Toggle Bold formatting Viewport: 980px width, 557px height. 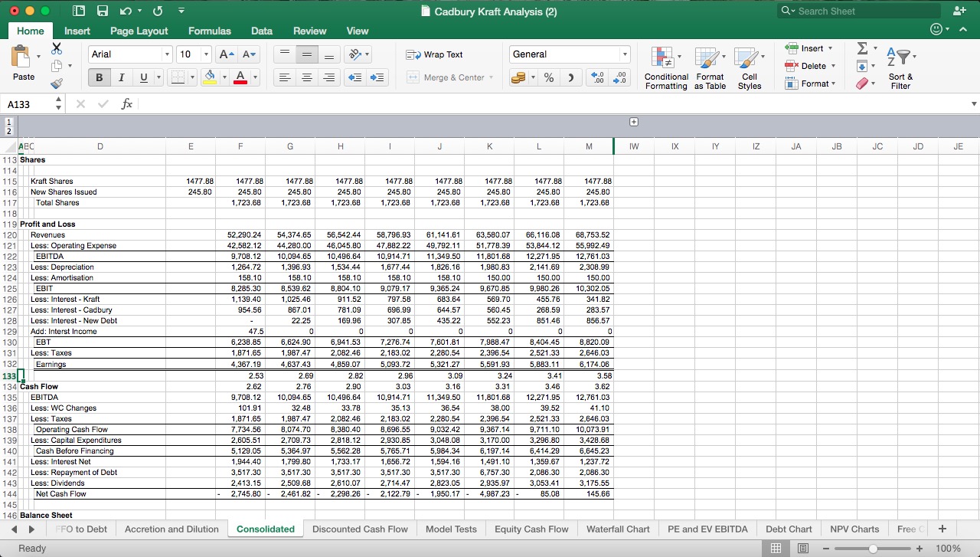point(99,77)
